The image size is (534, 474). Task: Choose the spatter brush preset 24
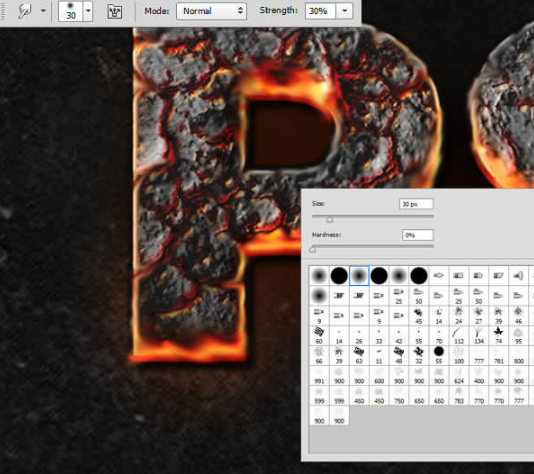click(459, 316)
